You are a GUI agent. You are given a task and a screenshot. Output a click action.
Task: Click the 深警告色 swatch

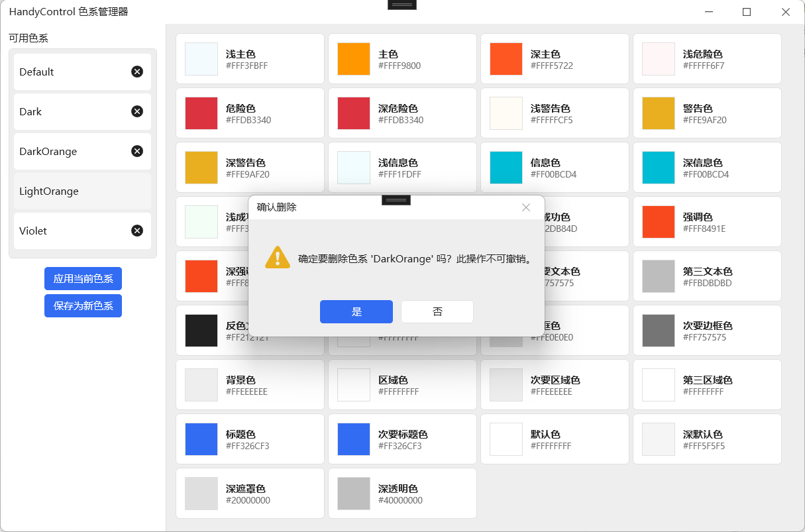click(201, 168)
